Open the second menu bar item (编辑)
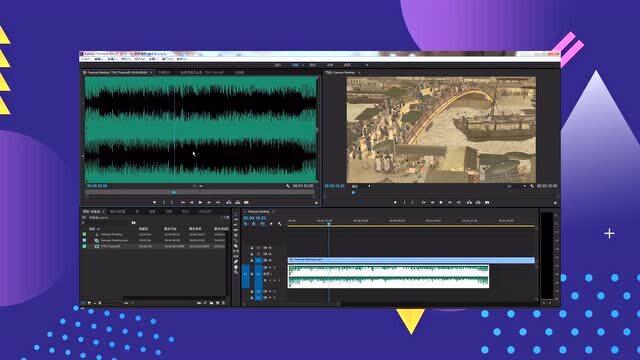Screen dimensions: 640x360 (98, 59)
